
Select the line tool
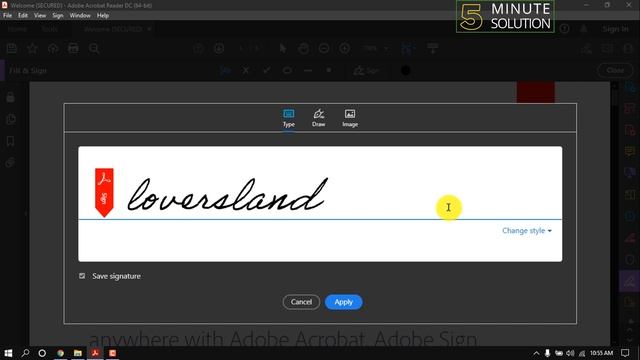pos(308,71)
